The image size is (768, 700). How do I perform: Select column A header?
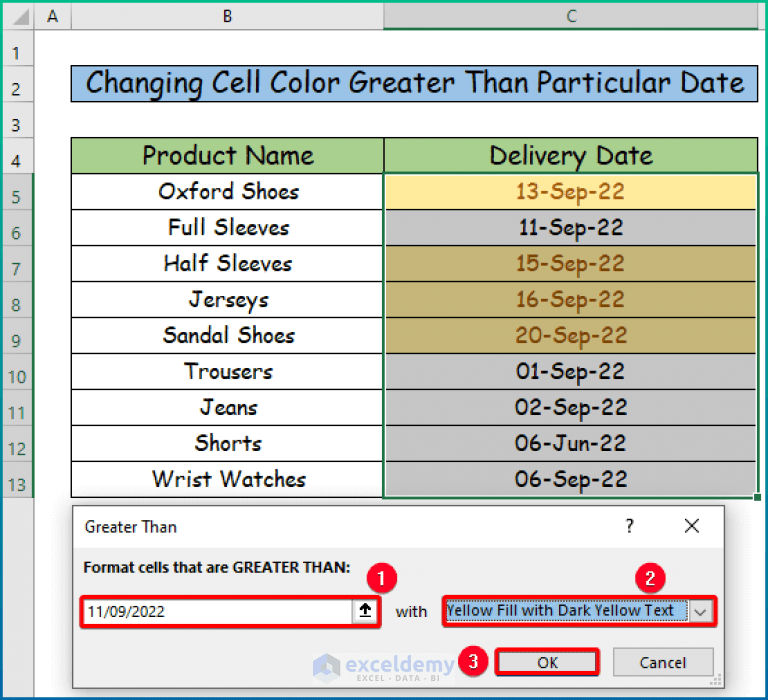[52, 17]
